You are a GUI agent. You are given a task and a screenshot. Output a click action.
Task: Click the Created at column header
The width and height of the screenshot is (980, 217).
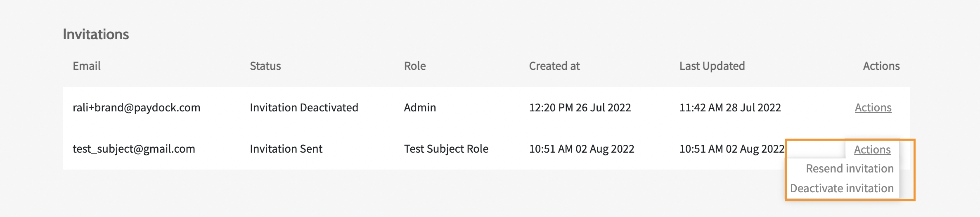point(554,66)
